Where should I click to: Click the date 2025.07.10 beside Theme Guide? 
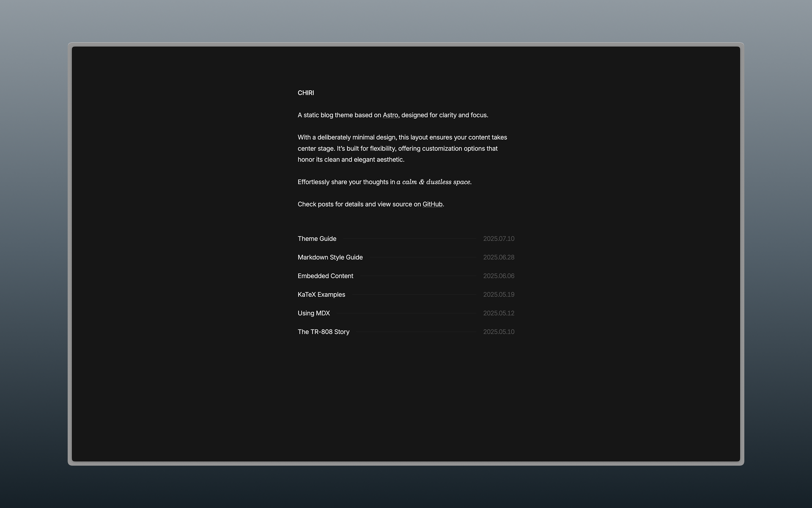click(x=499, y=239)
